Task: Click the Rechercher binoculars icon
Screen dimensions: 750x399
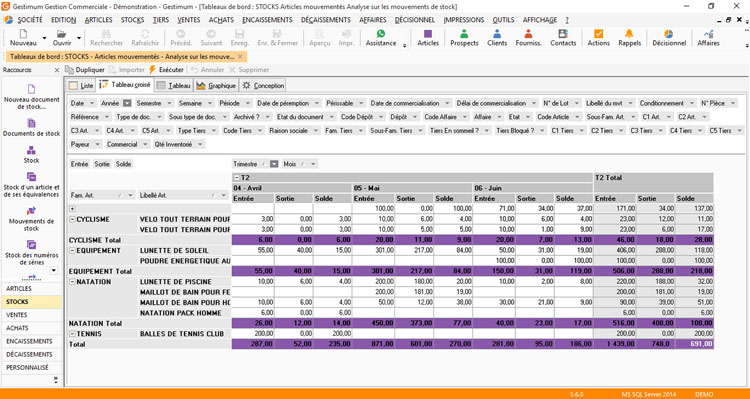Action: pos(106,34)
